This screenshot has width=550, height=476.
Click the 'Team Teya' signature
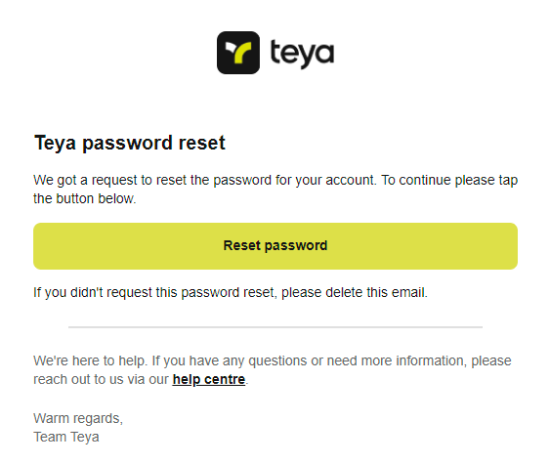pyautogui.click(x=66, y=437)
